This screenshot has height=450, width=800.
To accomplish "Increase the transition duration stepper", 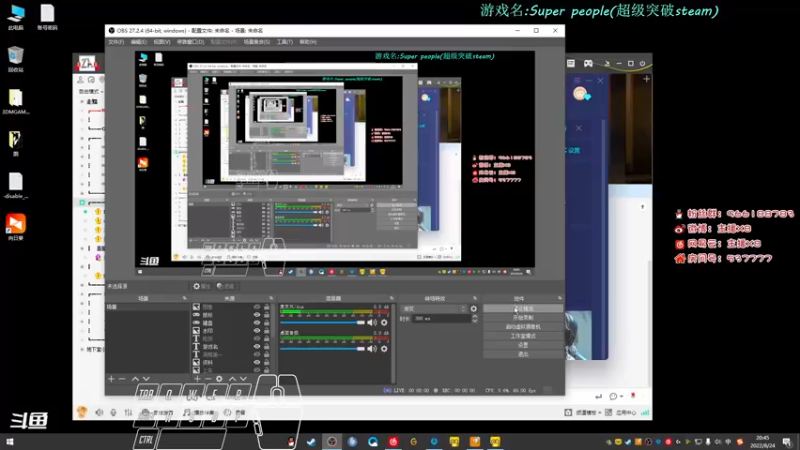I will (475, 316).
